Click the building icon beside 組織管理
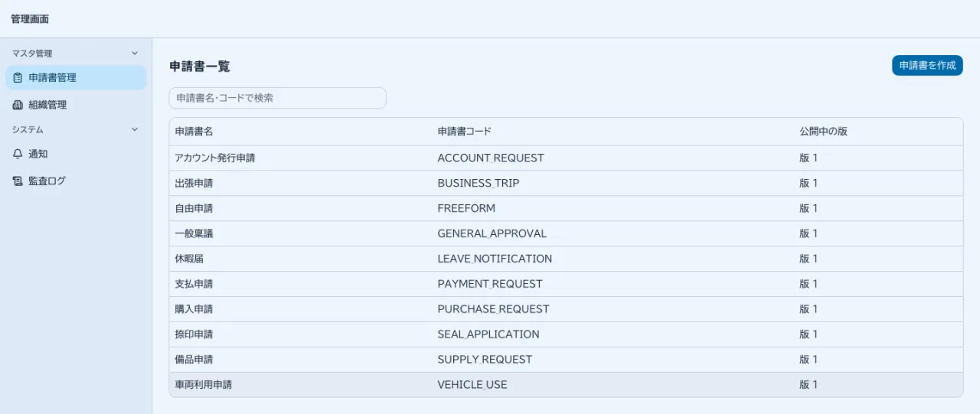Screen dimensions: 980x414 click(x=18, y=105)
